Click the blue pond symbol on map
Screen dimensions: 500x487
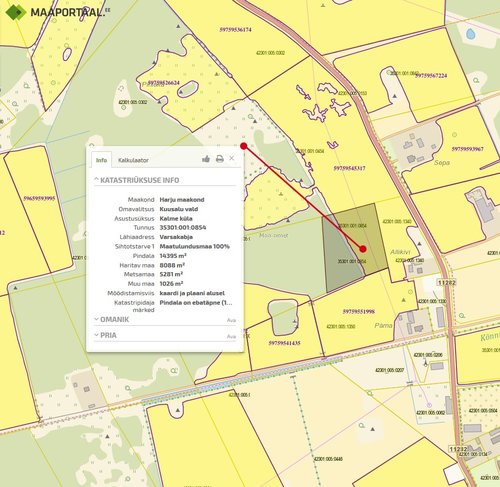pyautogui.click(x=470, y=34)
